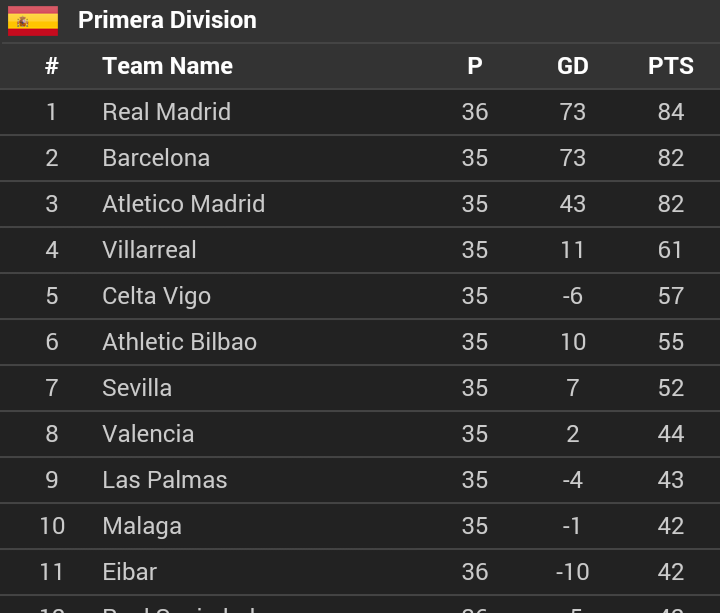Sort by the GD column header
This screenshot has height=613, width=720.
click(573, 66)
